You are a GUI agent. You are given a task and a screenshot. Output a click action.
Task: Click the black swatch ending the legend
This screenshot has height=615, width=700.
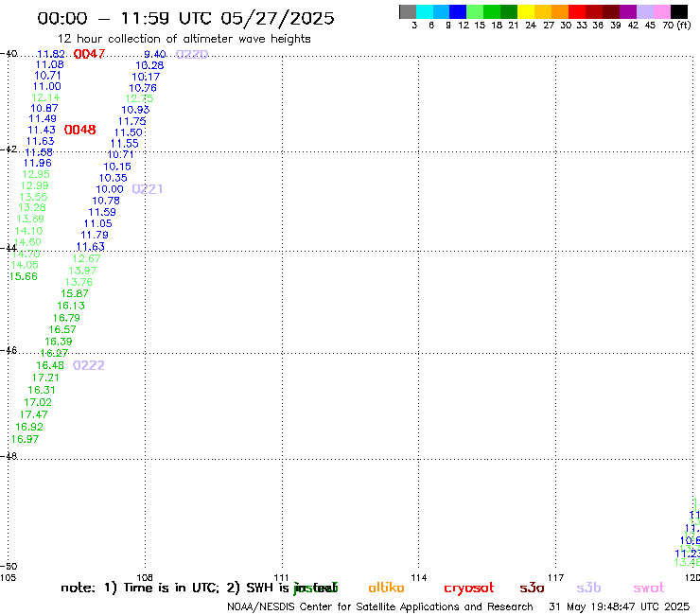[x=679, y=11]
